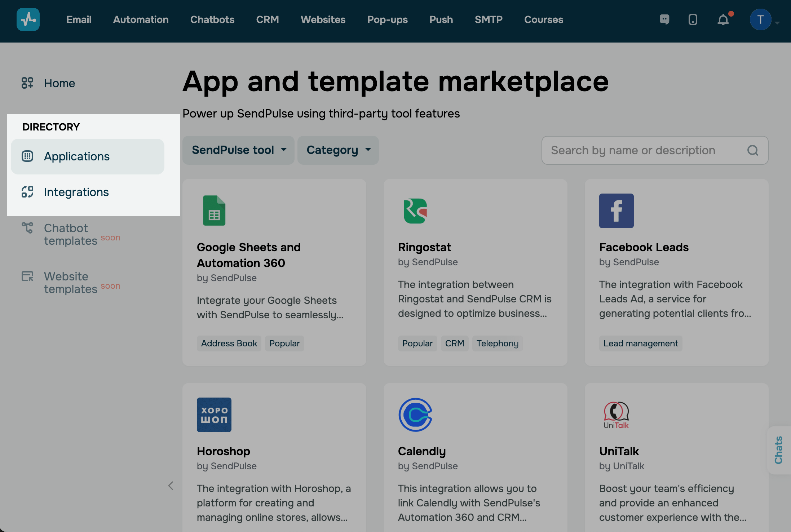The height and width of the screenshot is (532, 791).
Task: Open the user avatar account menu
Action: [760, 19]
